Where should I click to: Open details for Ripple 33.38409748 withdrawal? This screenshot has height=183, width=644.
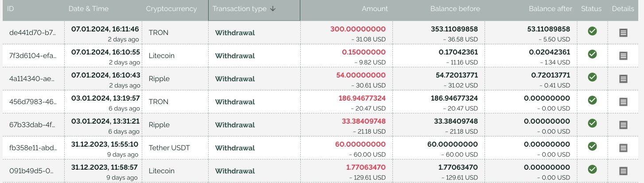[623, 125]
